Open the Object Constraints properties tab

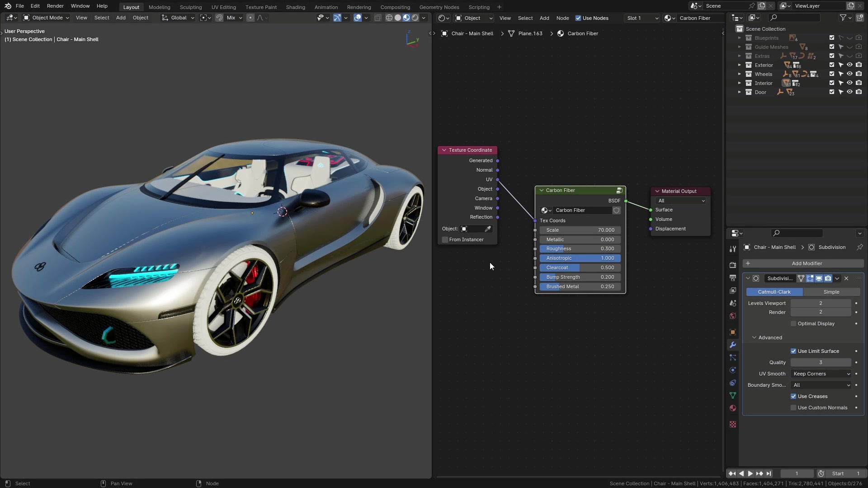coord(733,383)
